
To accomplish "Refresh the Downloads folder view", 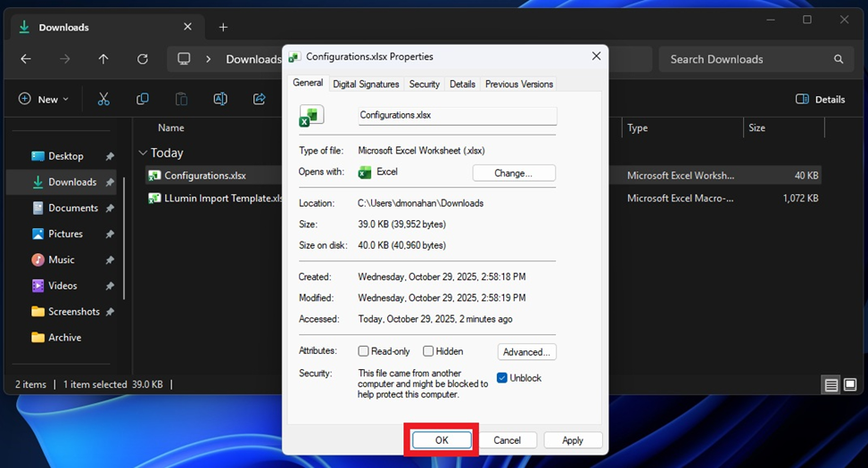I will (143, 59).
